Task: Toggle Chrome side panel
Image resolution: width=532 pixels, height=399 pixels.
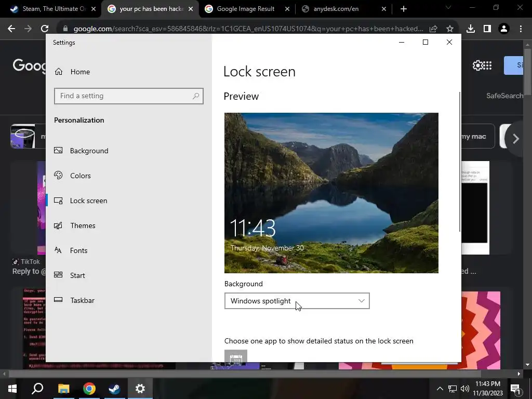Action: point(487,29)
